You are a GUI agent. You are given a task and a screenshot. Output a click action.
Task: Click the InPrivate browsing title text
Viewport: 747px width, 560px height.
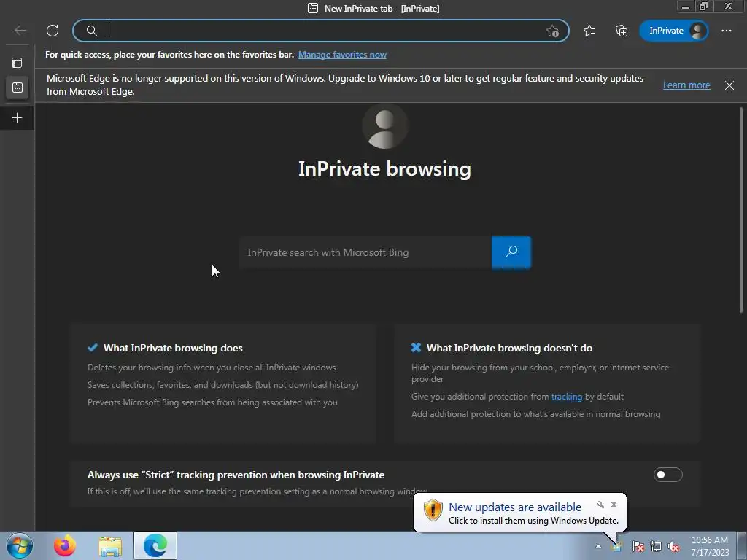point(384,169)
